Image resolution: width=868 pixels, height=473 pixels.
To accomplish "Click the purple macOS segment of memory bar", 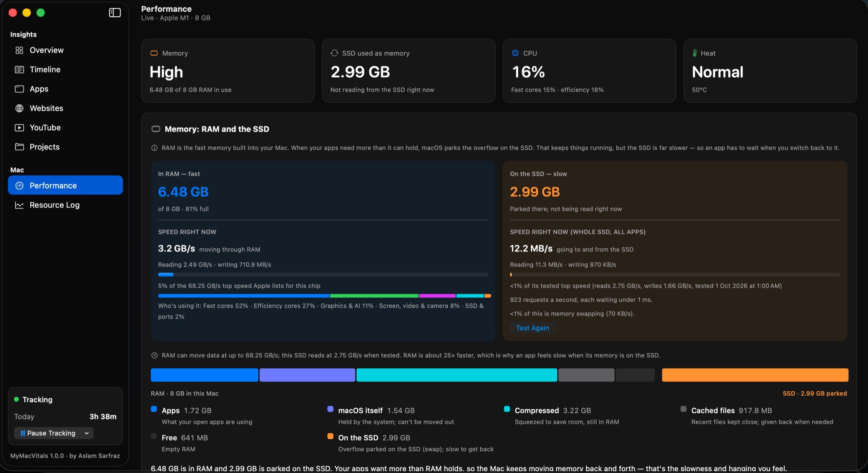I will coord(307,375).
